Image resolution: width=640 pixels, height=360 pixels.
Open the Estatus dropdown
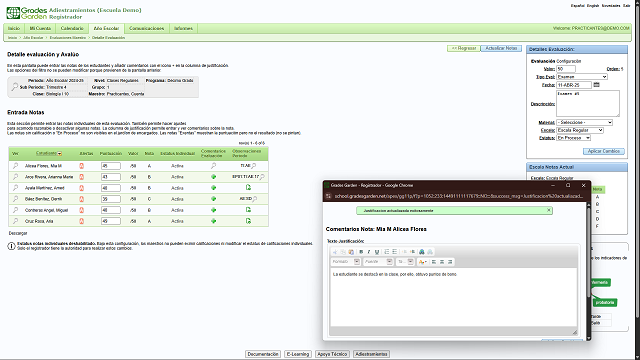[574, 138]
